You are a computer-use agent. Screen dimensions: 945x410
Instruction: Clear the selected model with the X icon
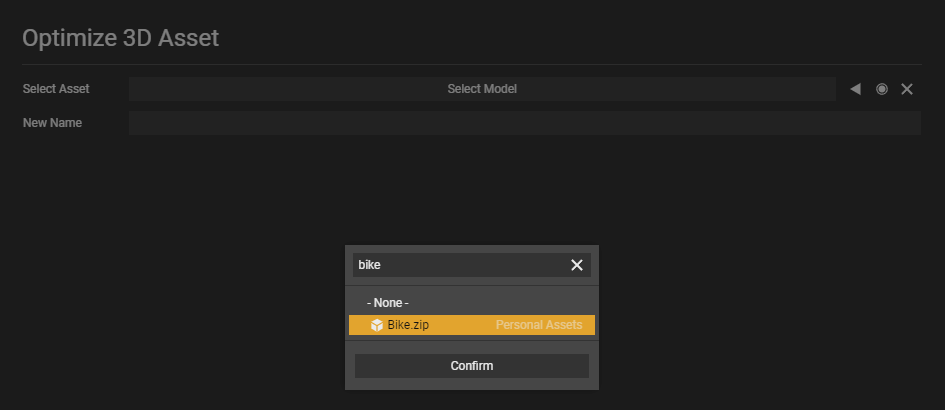[907, 89]
